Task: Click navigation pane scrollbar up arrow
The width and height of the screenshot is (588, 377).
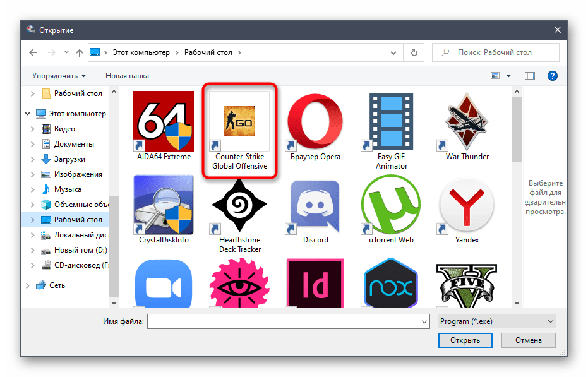Action: pyautogui.click(x=114, y=92)
